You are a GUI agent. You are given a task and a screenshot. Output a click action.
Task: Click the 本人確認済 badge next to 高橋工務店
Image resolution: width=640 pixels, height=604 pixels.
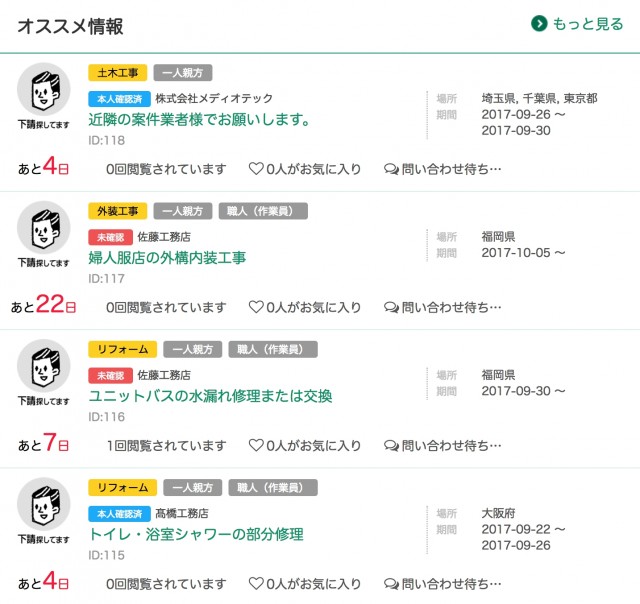pyautogui.click(x=119, y=513)
